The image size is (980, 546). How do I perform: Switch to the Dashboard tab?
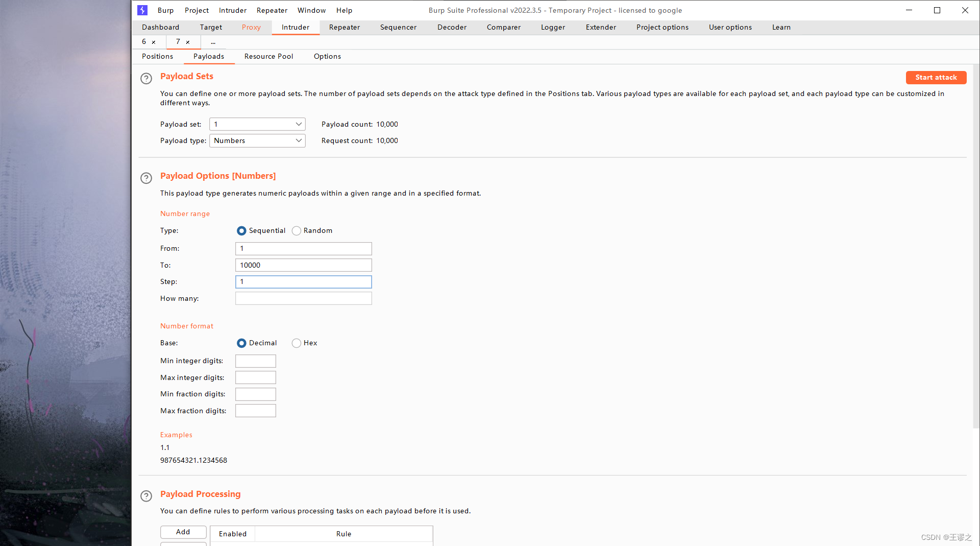160,27
